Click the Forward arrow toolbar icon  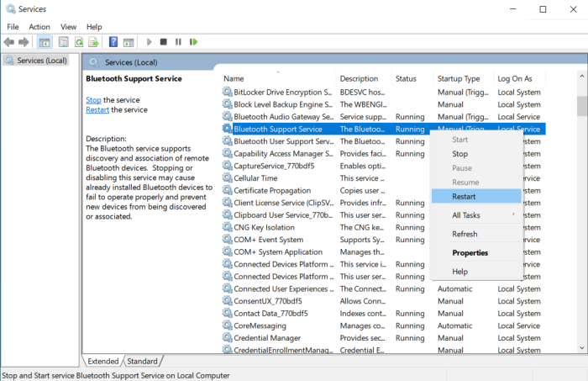tap(24, 42)
